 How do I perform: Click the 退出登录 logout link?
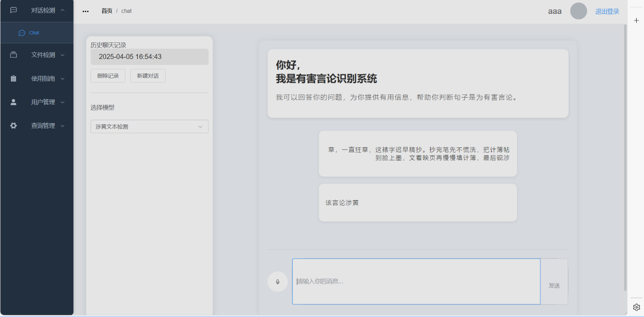[607, 12]
